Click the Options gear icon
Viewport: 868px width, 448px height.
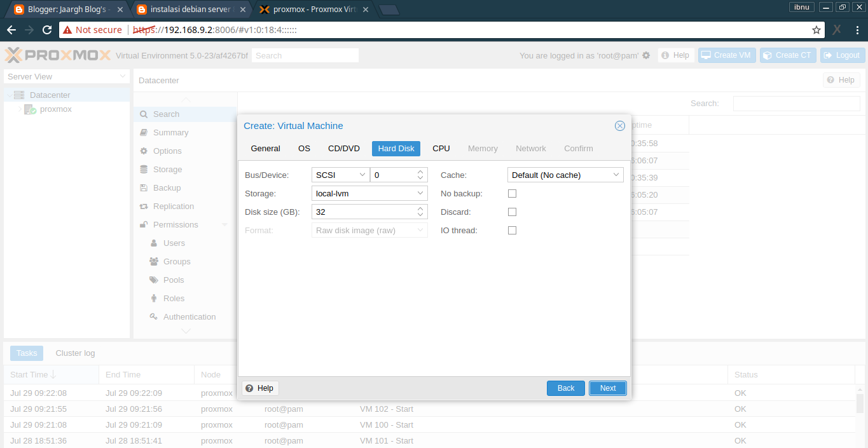pos(144,151)
